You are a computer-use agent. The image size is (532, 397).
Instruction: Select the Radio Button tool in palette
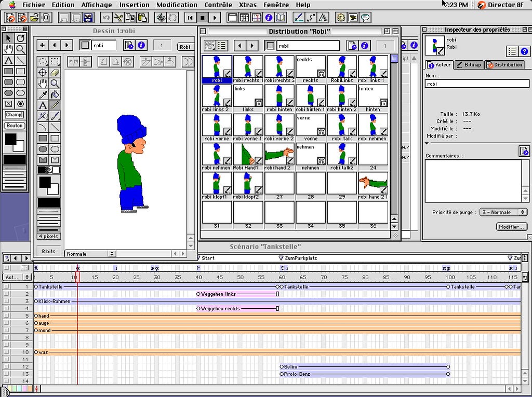(x=21, y=104)
